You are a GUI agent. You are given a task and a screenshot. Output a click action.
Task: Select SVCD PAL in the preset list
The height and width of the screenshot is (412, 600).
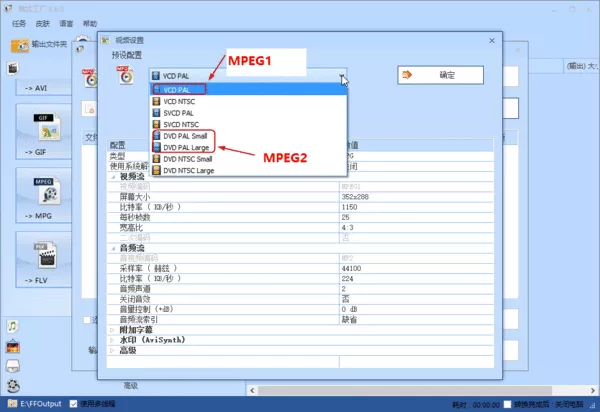click(249, 113)
